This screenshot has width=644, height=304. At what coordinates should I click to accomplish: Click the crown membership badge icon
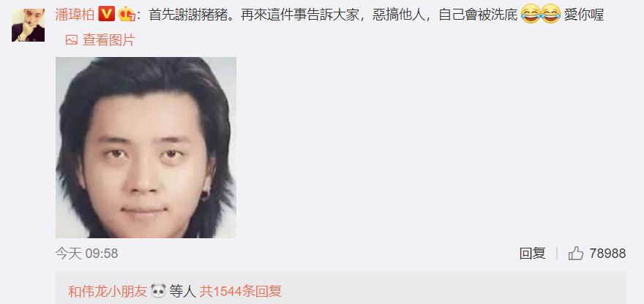127,15
